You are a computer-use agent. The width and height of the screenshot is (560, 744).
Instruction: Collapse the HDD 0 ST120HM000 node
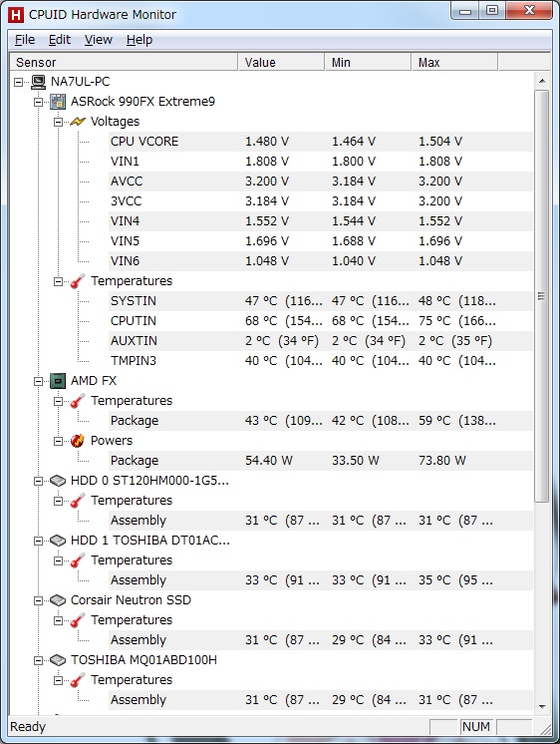(x=39, y=481)
